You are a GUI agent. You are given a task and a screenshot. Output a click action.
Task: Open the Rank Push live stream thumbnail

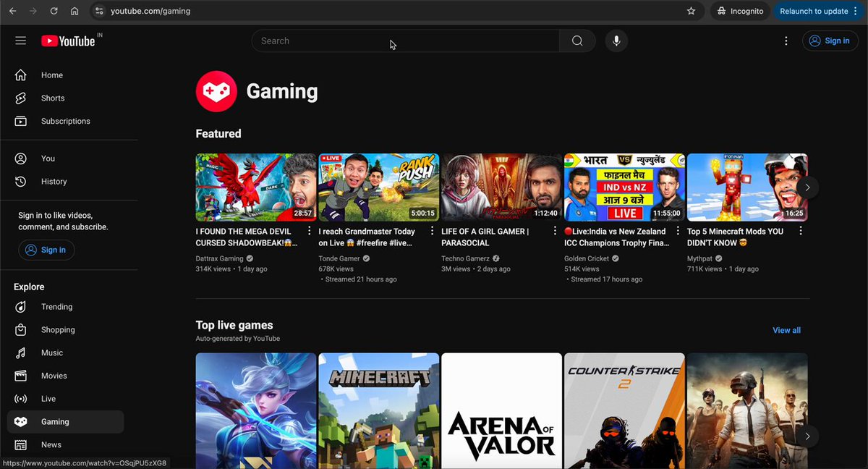379,187
